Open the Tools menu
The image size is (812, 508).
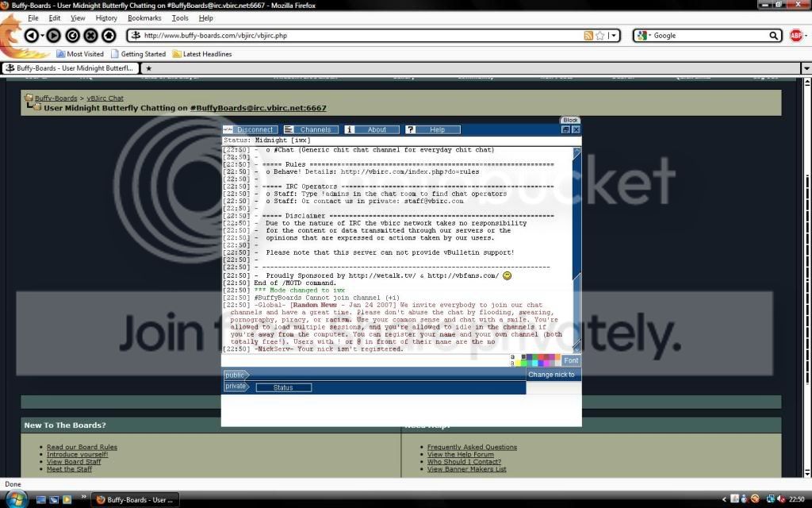[180, 17]
